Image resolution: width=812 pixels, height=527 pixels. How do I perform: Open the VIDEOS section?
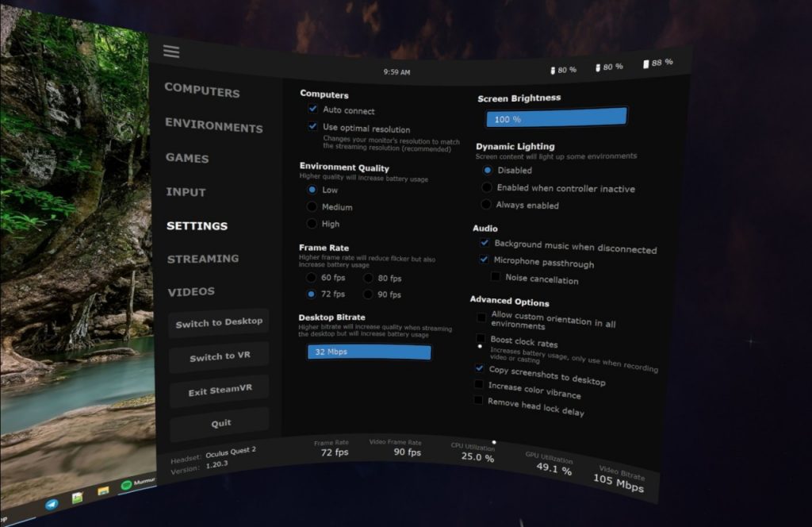(191, 292)
